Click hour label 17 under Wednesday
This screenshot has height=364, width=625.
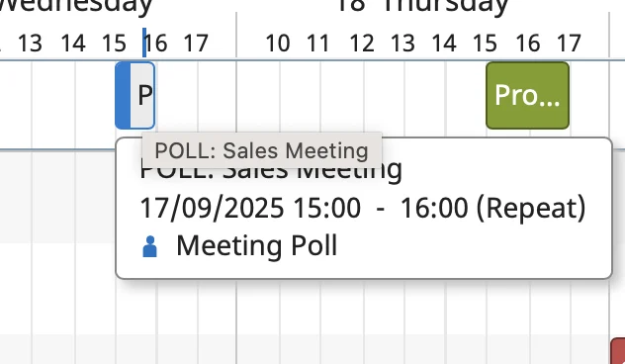tap(196, 44)
